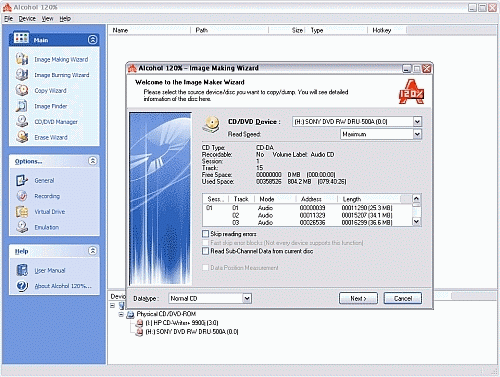Viewport: 500px width, 377px height.
Task: Toggle Fast skip error blocks checkbox
Action: click(x=205, y=243)
